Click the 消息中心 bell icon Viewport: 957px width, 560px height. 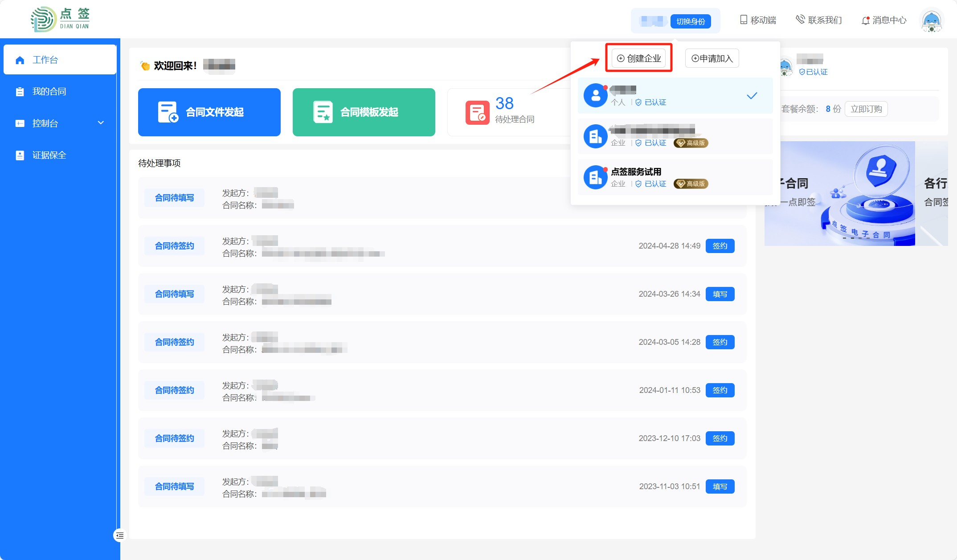pos(865,20)
